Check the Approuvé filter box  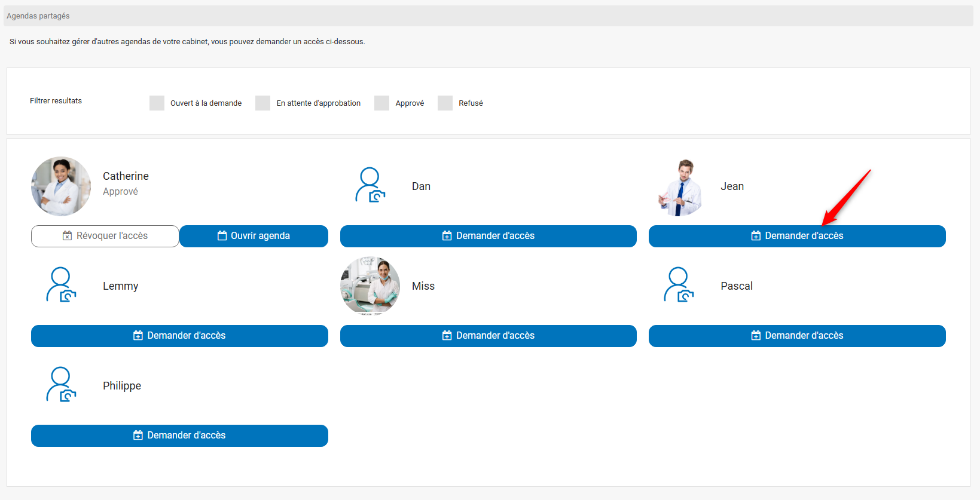[381, 103]
